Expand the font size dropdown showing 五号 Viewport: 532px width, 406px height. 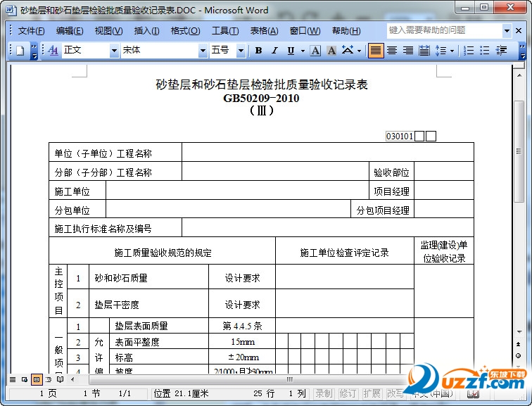(241, 51)
